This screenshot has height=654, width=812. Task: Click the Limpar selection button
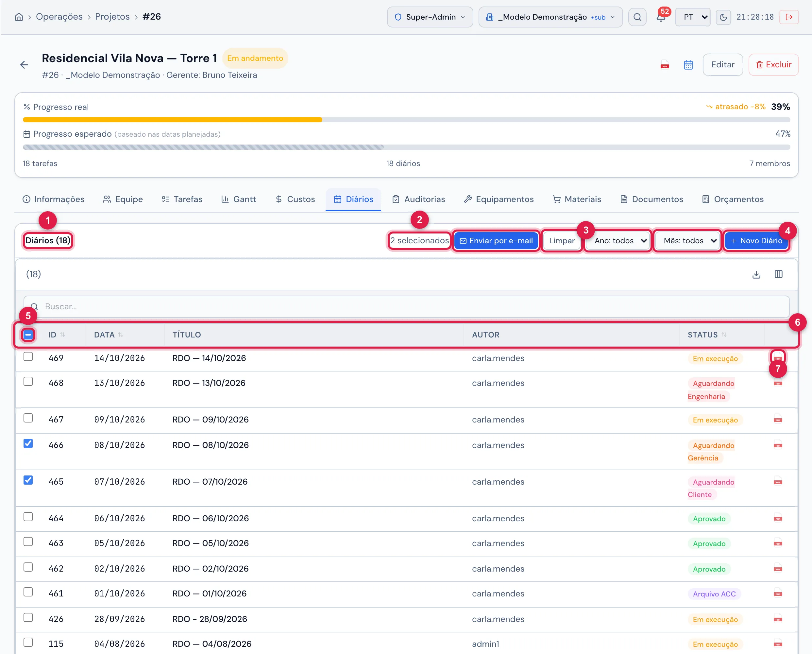(562, 241)
